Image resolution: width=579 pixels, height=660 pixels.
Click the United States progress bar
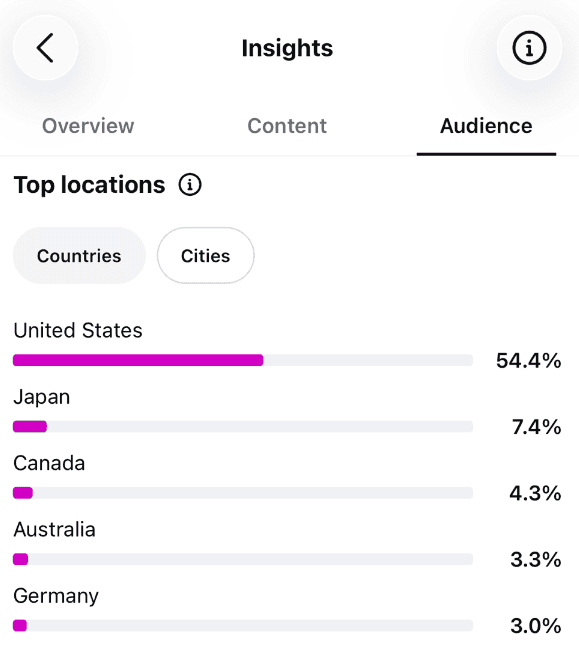pyautogui.click(x=243, y=360)
